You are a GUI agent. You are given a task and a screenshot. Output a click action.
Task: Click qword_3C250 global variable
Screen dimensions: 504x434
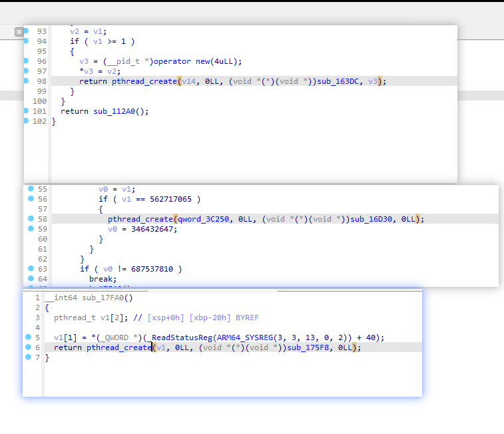[x=204, y=219]
